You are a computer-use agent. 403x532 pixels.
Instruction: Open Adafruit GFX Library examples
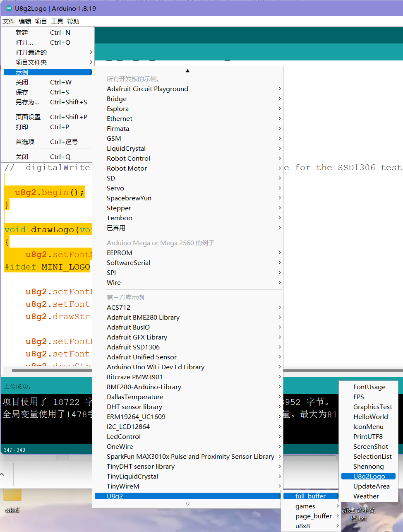click(188, 337)
